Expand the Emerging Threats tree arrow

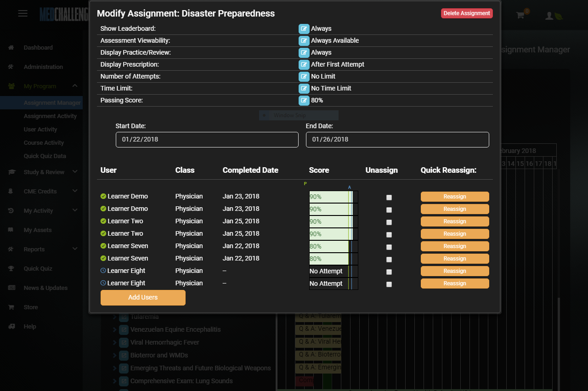114,368
